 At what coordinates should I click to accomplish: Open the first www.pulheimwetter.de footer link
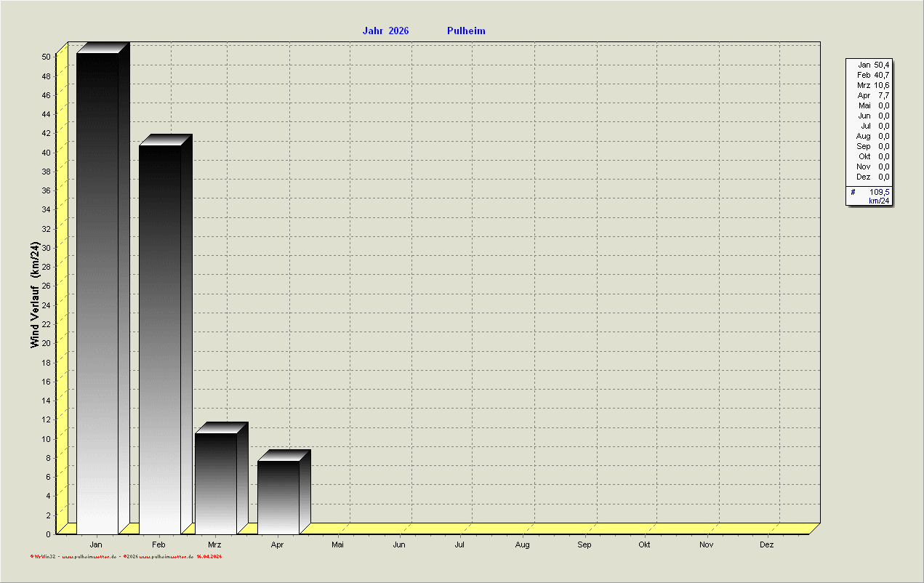point(89,557)
